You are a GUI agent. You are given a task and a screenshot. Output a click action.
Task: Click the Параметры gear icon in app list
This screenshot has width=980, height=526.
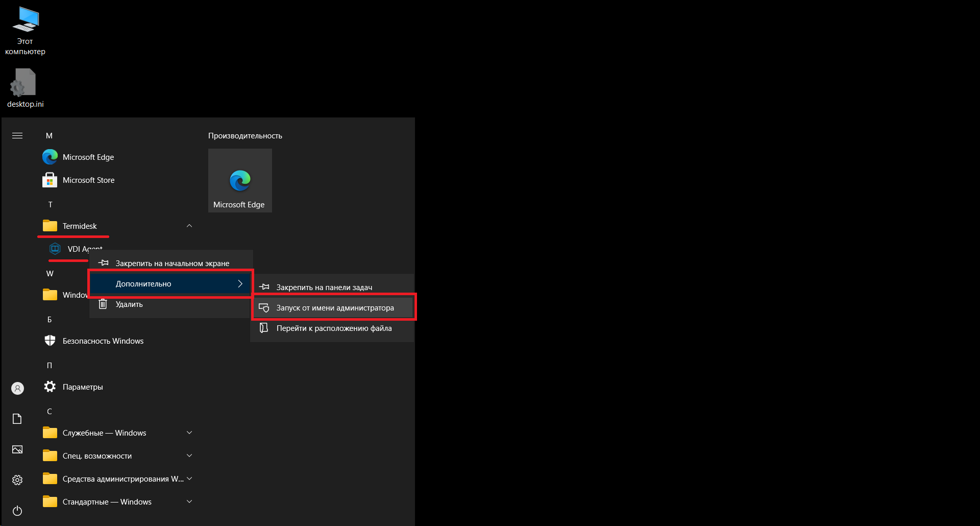(50, 387)
